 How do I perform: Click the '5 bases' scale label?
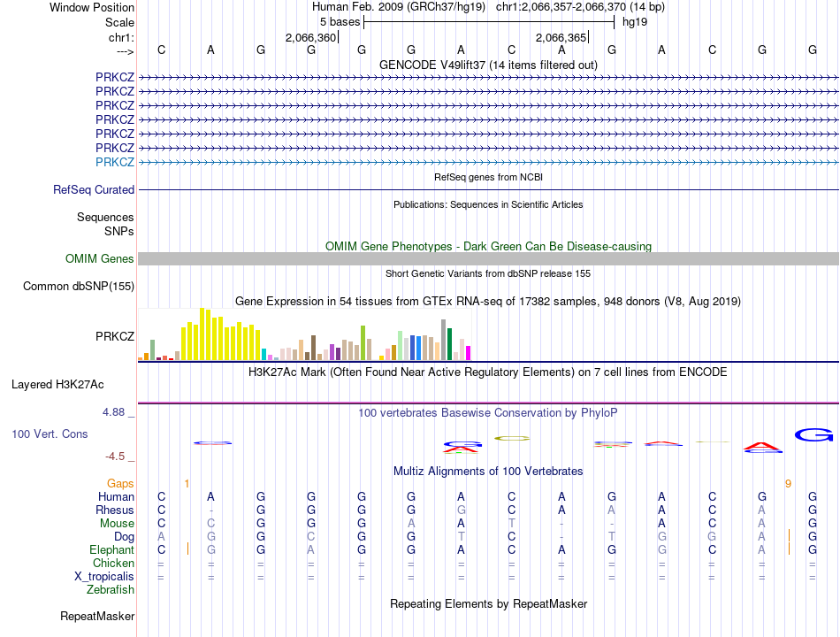tap(340, 22)
